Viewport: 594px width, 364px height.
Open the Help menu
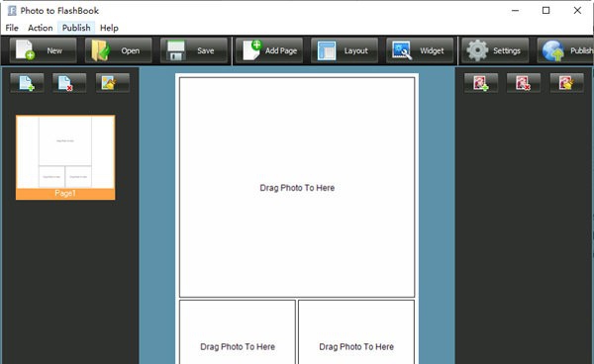109,28
